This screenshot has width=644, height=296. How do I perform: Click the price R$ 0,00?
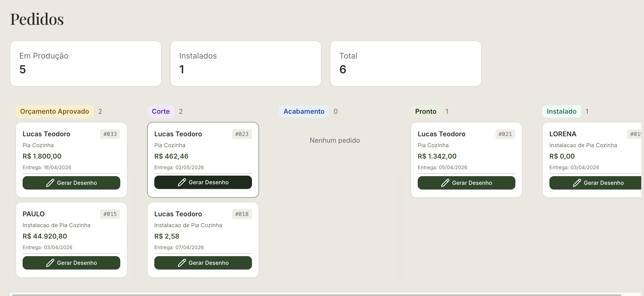point(562,156)
